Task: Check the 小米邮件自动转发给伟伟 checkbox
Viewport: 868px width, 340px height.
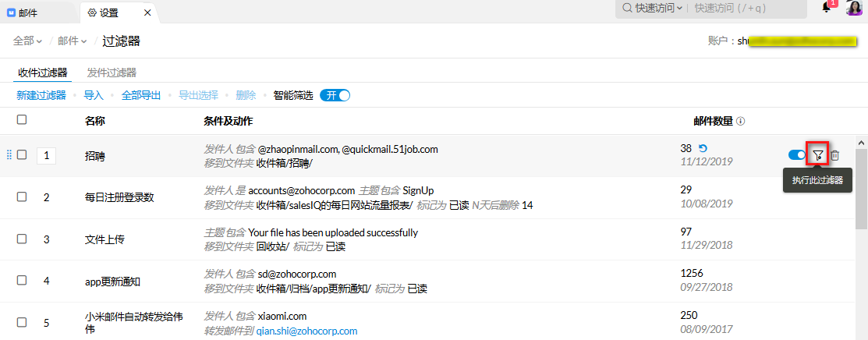Action: (x=22, y=322)
